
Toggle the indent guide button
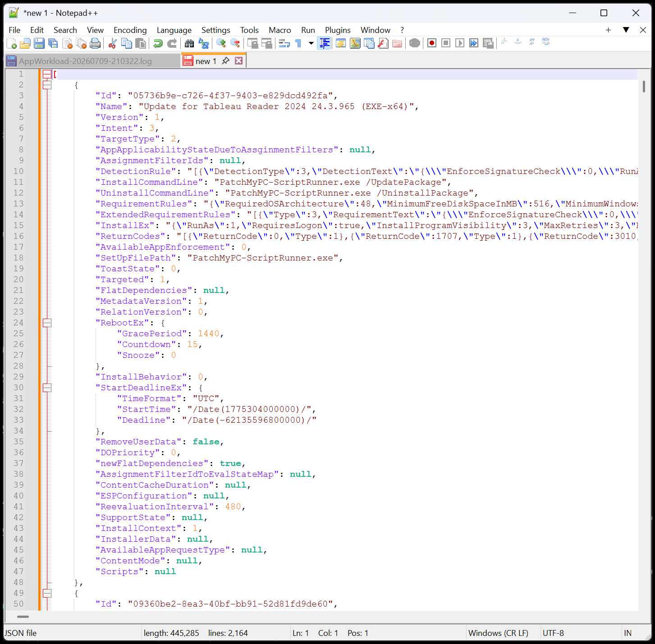pos(324,43)
